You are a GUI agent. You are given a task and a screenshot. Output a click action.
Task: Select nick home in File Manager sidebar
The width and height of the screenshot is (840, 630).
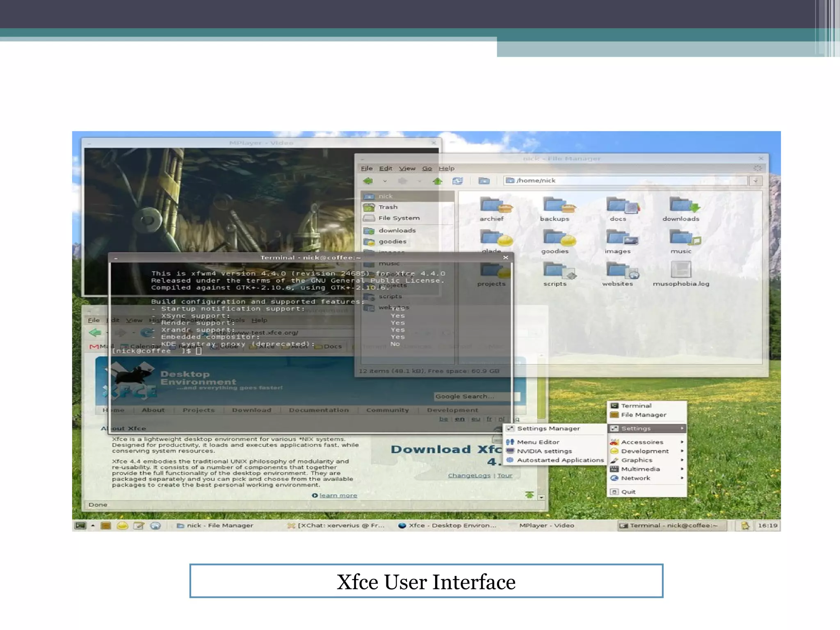tap(408, 196)
